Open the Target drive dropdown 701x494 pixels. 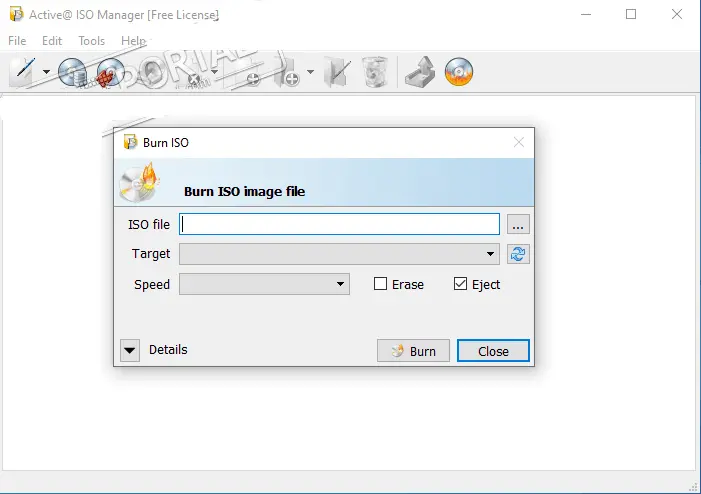(490, 254)
